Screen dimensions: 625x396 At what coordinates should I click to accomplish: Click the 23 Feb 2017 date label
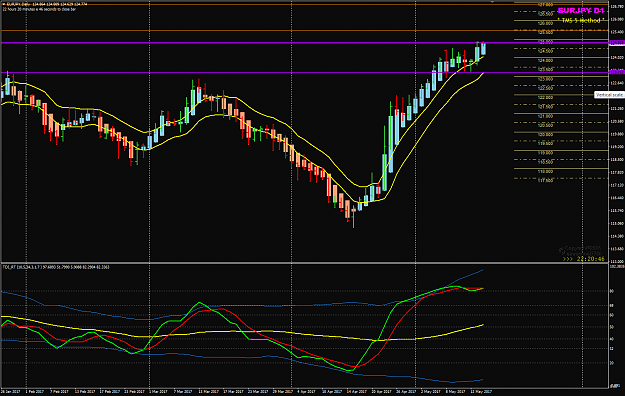[x=134, y=392]
